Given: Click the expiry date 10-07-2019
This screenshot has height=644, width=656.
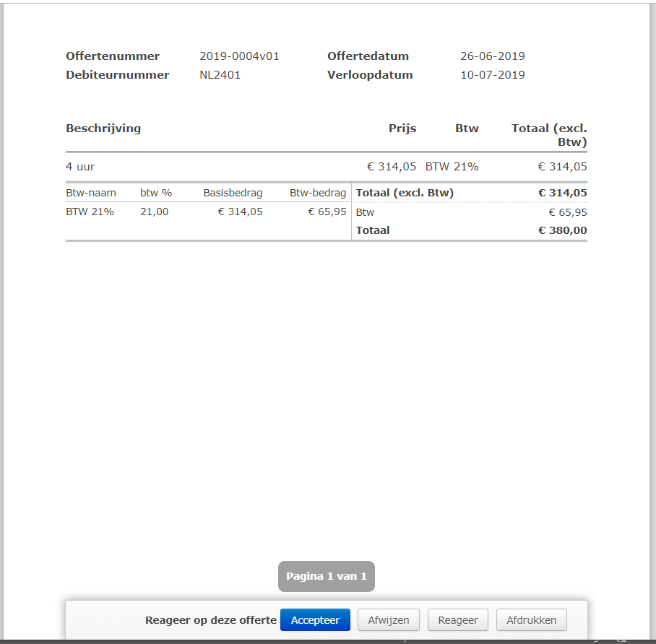Looking at the screenshot, I should 492,75.
